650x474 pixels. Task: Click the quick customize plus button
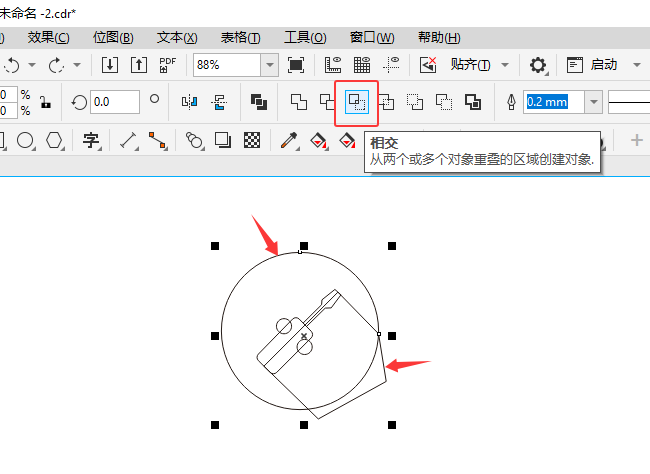click(637, 141)
